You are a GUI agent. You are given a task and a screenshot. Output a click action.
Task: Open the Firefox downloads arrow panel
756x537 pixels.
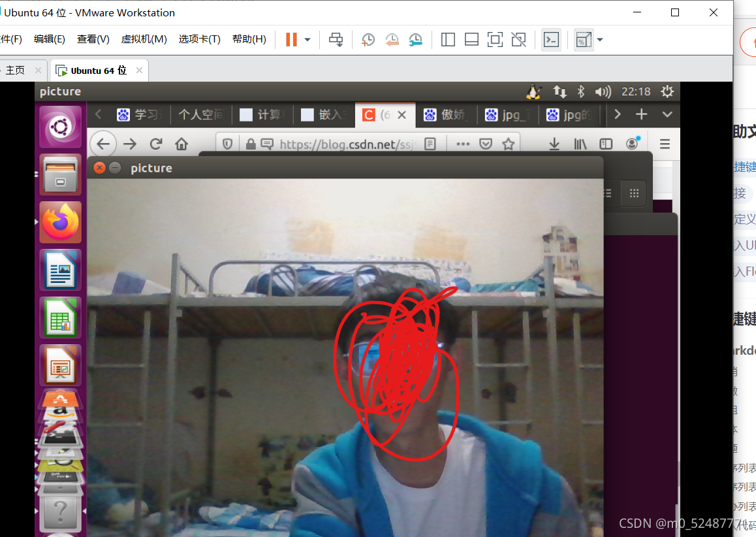point(554,144)
